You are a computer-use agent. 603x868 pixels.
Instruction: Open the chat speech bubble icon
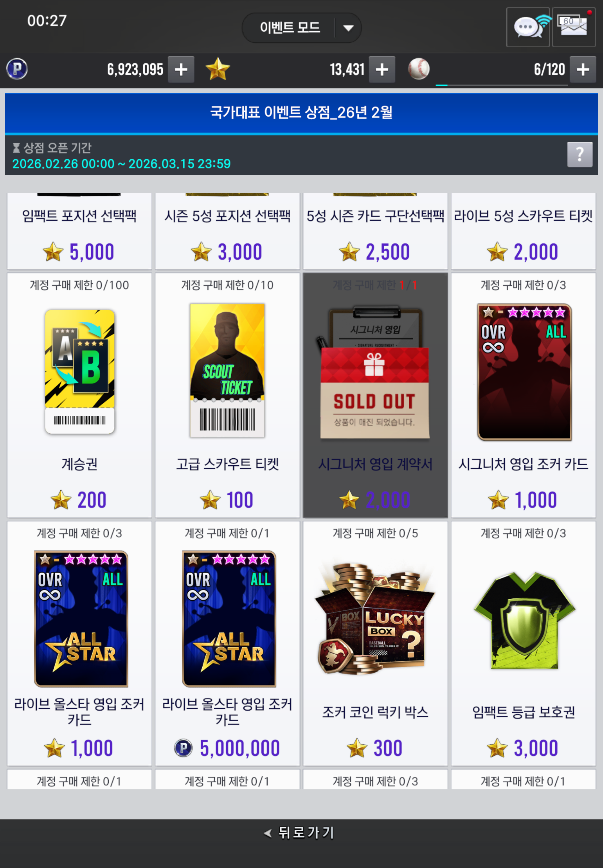coord(527,27)
